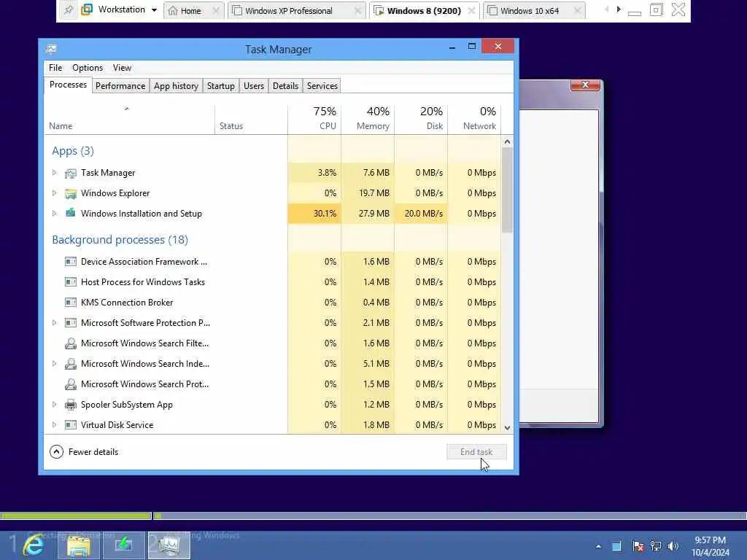Expand Microsoft Windows Search Indexer row
Viewport: 747px width, 560px height.
click(54, 364)
